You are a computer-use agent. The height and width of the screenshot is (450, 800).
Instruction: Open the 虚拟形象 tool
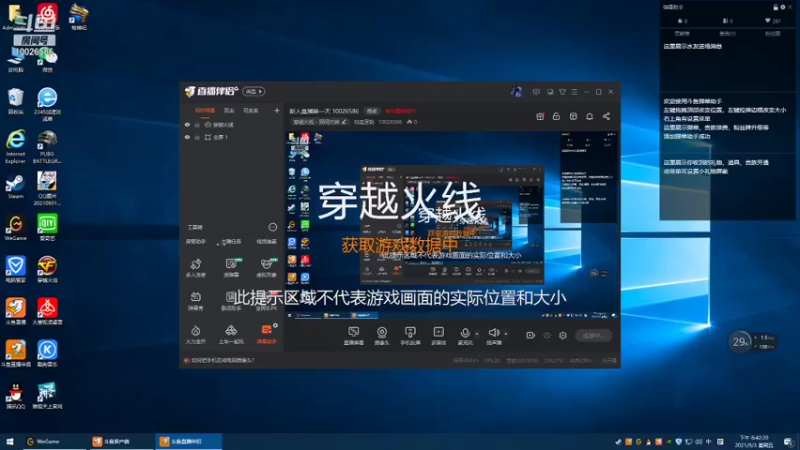coord(266,267)
